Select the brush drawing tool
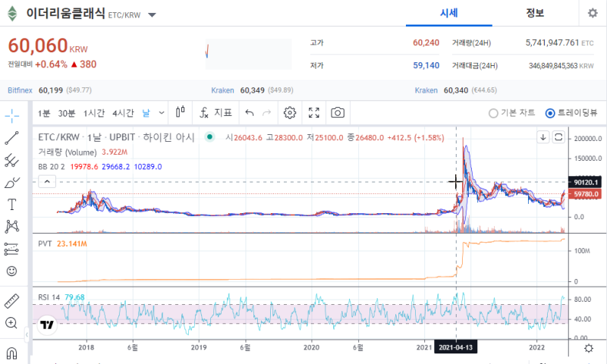The width and height of the screenshot is (607, 364). [11, 182]
